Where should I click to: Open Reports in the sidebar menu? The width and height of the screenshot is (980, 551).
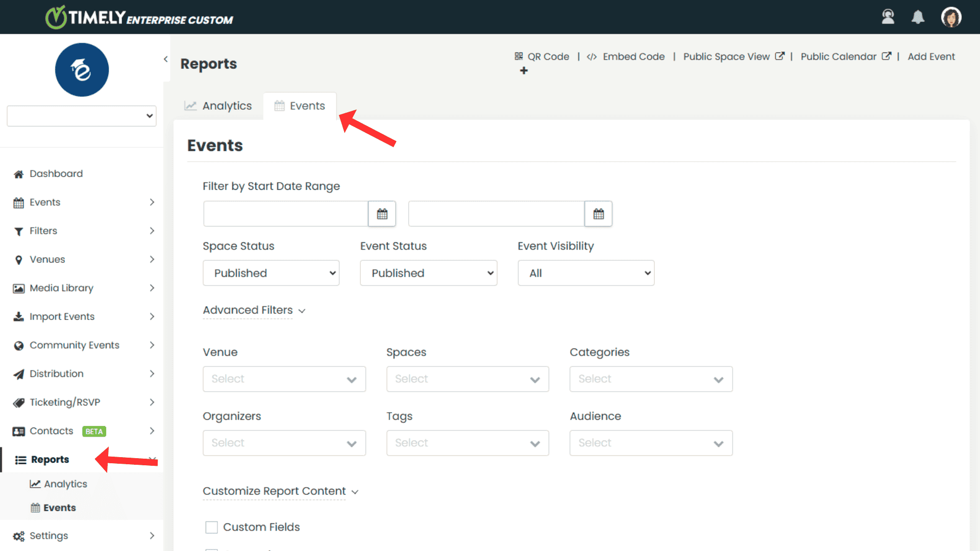pyautogui.click(x=50, y=459)
